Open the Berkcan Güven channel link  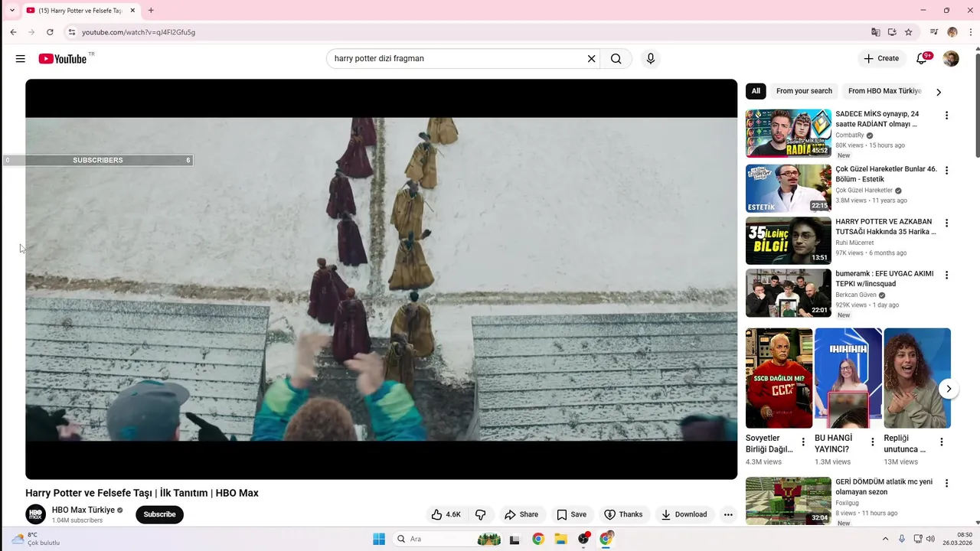point(856,295)
